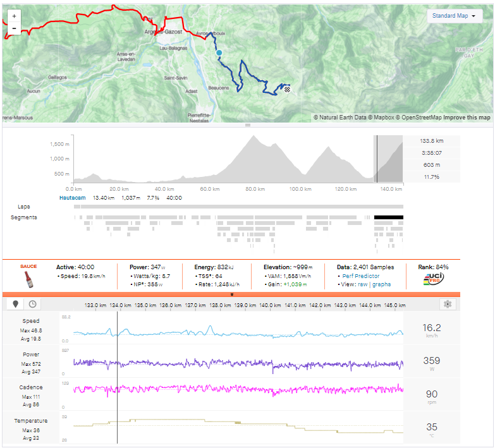Open the Perf Predictor link
Viewport: 495px width, 448px height.
tap(361, 276)
